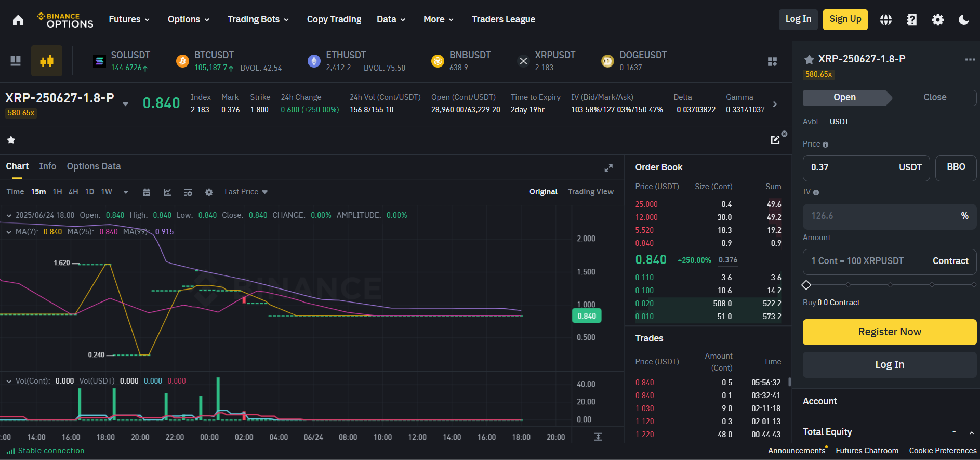
Task: Select the BNBUSDT ticker
Action: click(461, 61)
